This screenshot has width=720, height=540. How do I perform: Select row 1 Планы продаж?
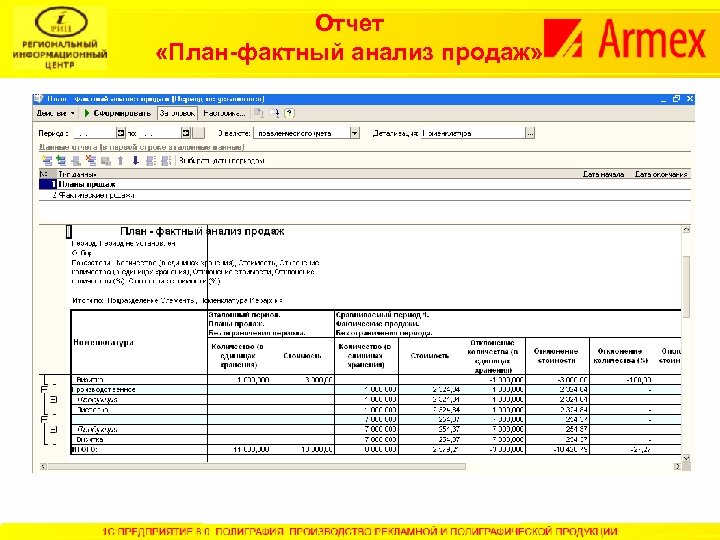click(365, 184)
